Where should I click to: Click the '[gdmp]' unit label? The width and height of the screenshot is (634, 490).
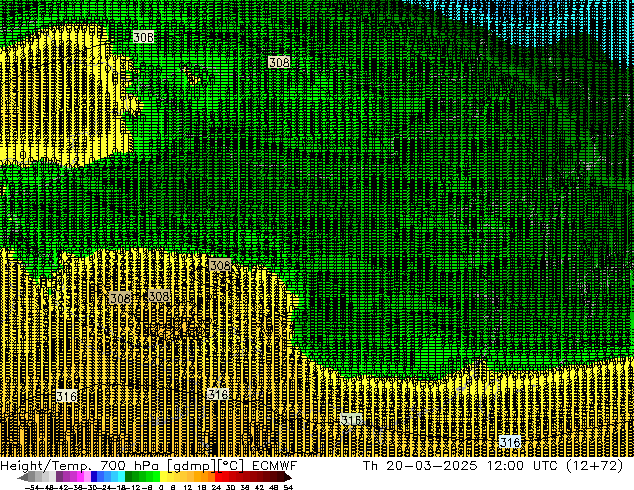click(192, 466)
